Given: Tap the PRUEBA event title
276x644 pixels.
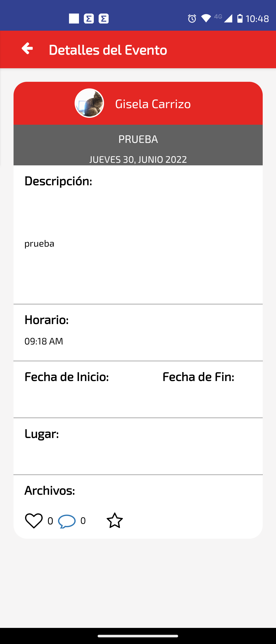Looking at the screenshot, I should click(138, 139).
